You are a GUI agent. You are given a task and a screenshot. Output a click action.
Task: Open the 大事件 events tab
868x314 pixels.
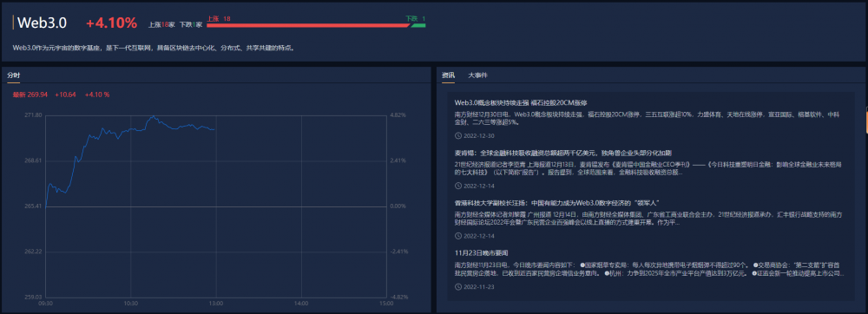click(477, 75)
